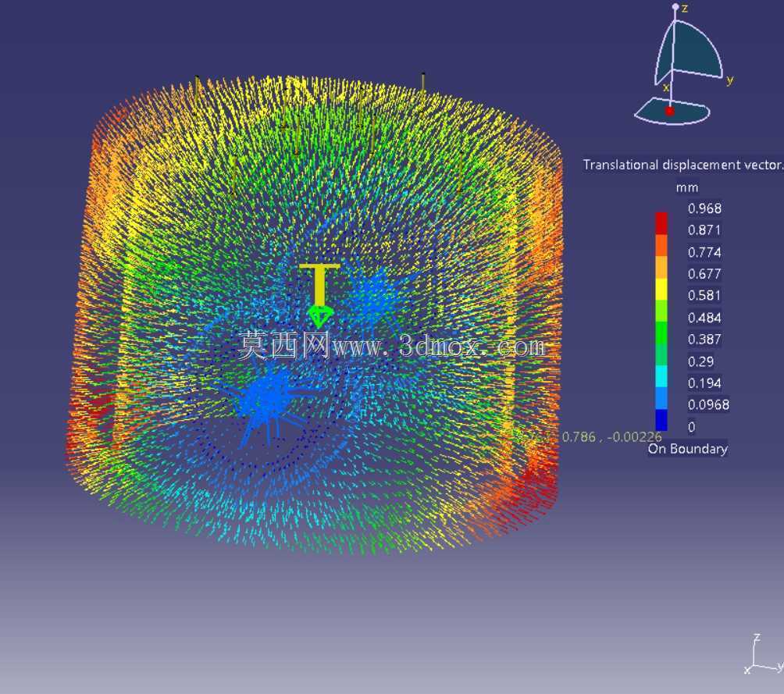Click the compass x axis label
Screen dimensions: 784x694
click(665, 87)
